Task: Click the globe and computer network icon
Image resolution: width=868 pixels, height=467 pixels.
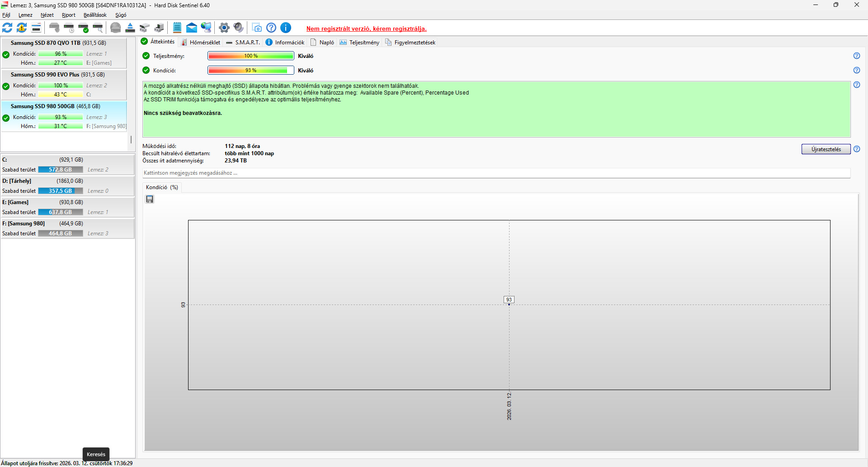Action: point(206,28)
